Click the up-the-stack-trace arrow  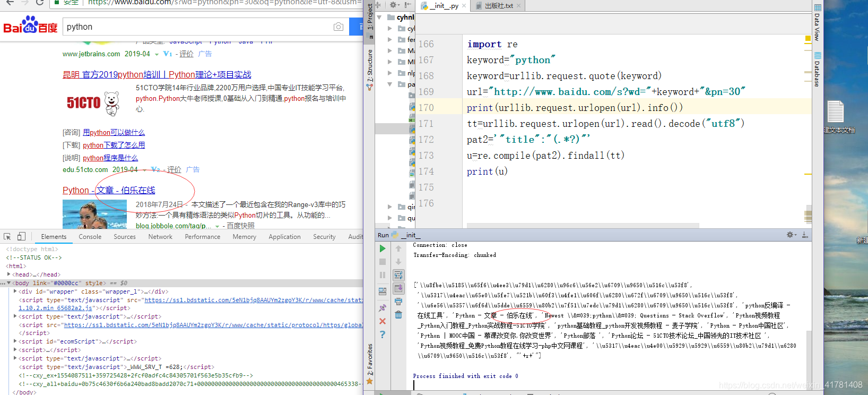click(x=398, y=248)
